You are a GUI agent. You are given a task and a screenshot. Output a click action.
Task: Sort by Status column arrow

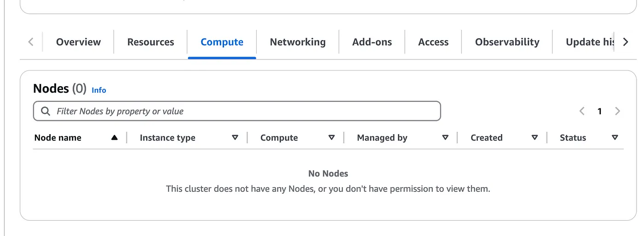pyautogui.click(x=615, y=138)
